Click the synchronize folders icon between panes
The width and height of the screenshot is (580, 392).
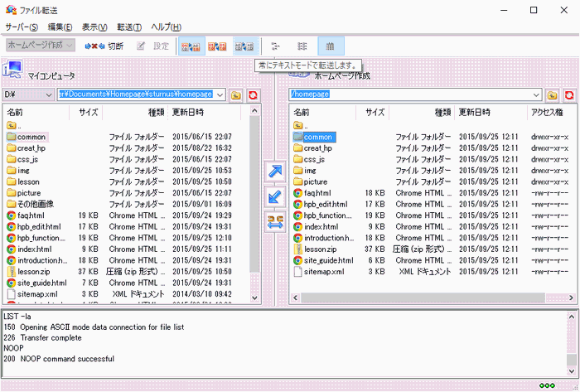[274, 221]
